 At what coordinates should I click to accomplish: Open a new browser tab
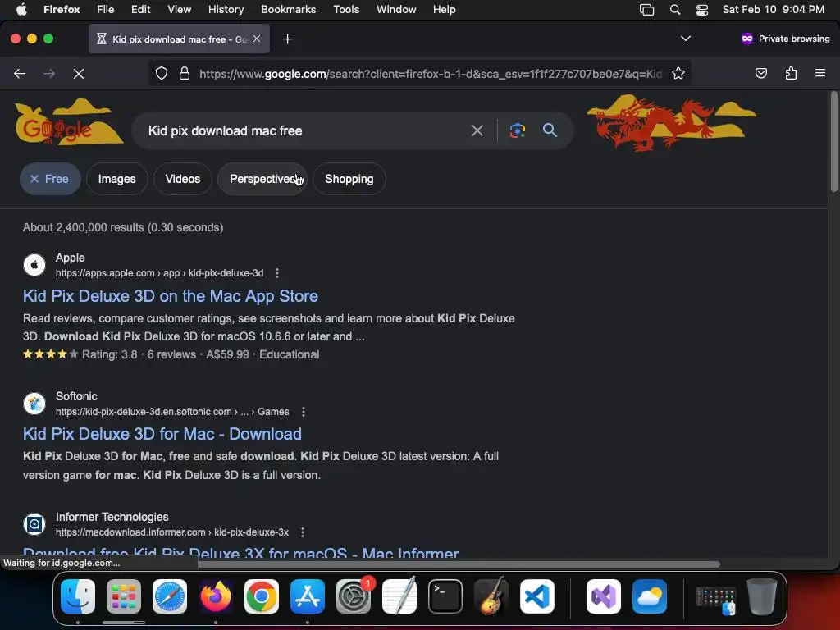[x=288, y=39]
